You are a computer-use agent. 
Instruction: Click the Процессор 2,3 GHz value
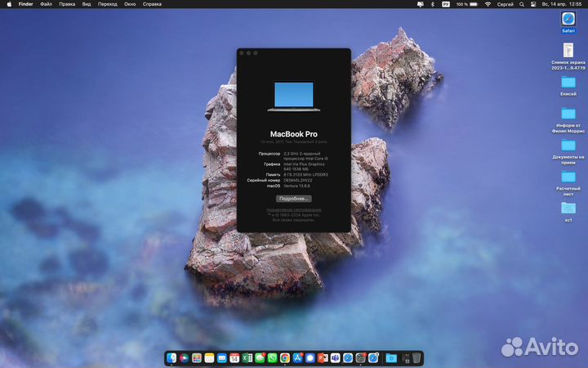pyautogui.click(x=305, y=156)
